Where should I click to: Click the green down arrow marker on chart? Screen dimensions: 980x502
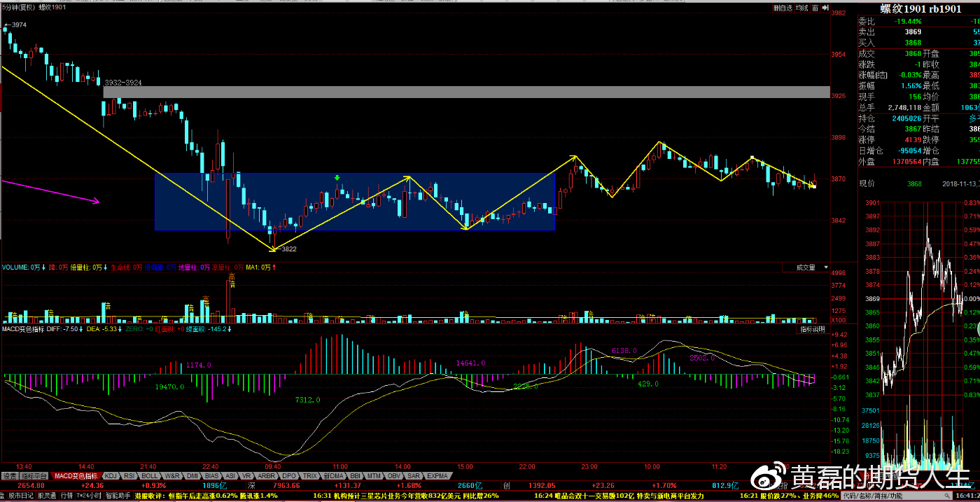click(337, 178)
